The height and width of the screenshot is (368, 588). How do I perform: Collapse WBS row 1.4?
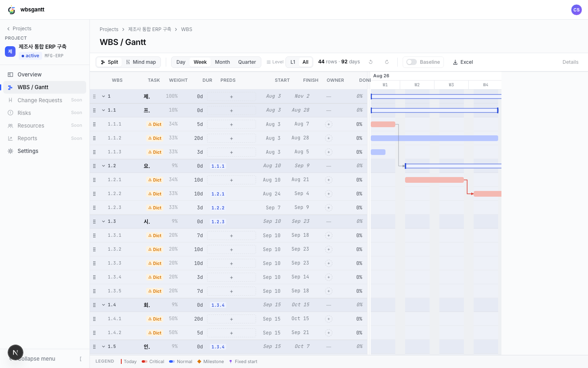(x=103, y=305)
